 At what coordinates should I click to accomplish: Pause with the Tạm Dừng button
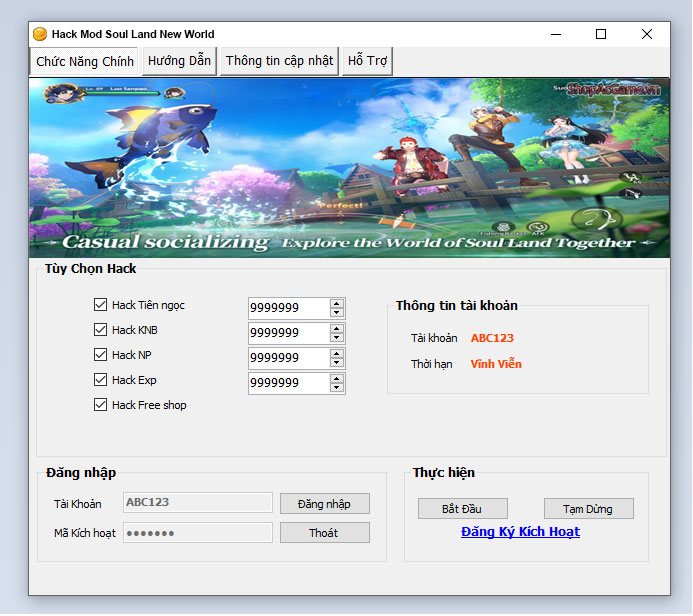tap(588, 509)
